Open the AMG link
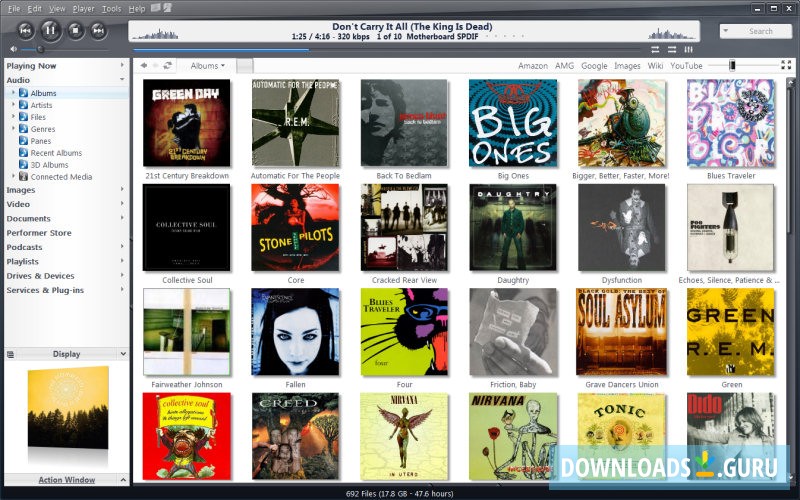The height and width of the screenshot is (500, 800). 564,66
